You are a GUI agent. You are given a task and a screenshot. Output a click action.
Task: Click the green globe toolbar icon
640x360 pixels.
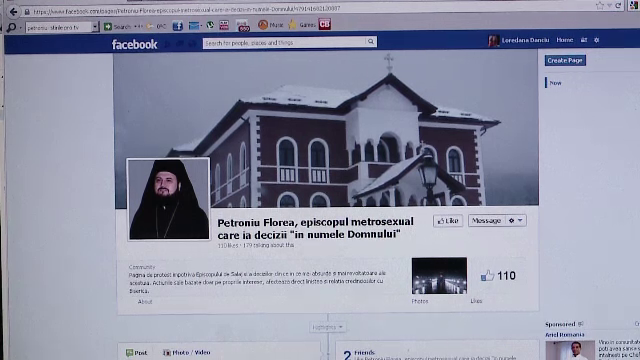click(210, 25)
